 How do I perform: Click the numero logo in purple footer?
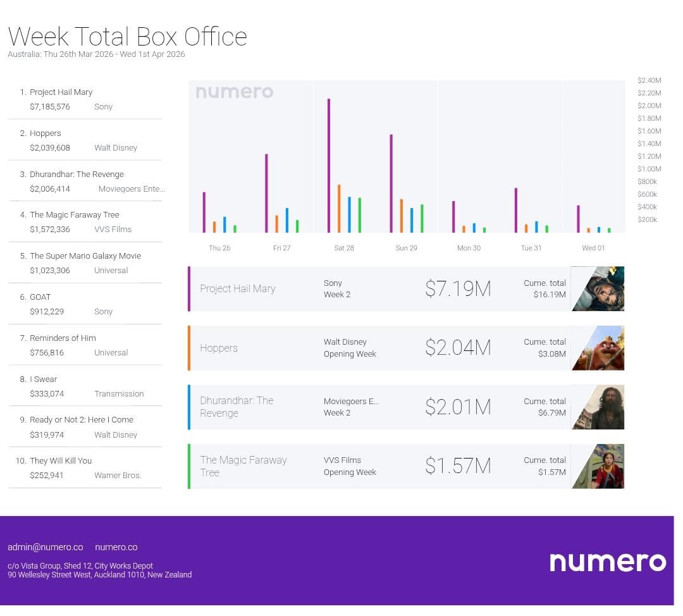point(607,562)
